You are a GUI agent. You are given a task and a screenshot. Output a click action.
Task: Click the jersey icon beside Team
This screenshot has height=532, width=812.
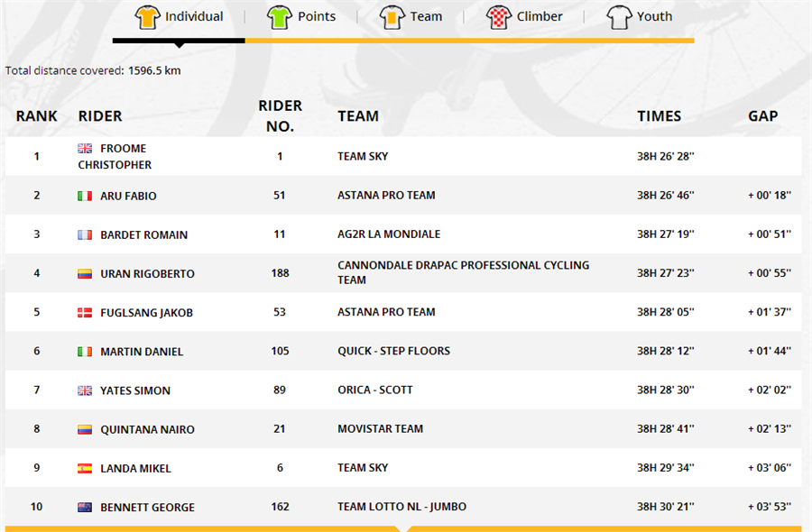click(392, 16)
